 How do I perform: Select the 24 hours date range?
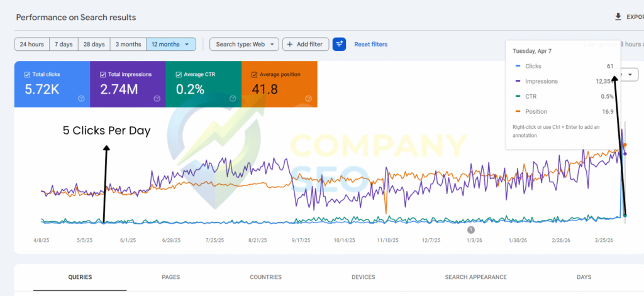(x=31, y=44)
